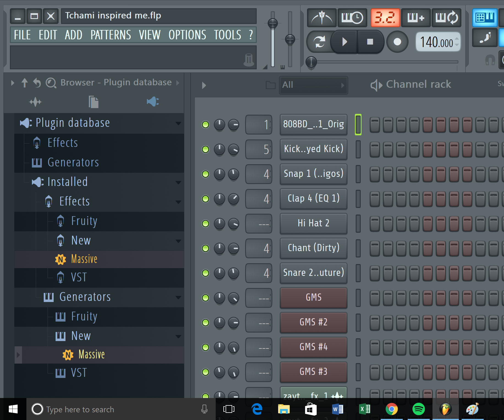Open the typing keyboard to piano toggle
The width and height of the screenshot is (504, 420).
point(485,18)
